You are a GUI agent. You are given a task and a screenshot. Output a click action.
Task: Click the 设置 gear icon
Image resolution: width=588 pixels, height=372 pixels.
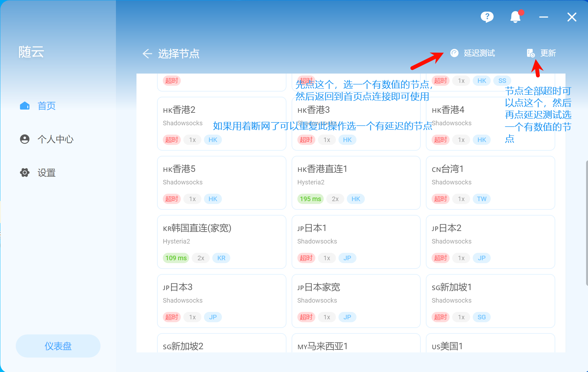click(25, 173)
